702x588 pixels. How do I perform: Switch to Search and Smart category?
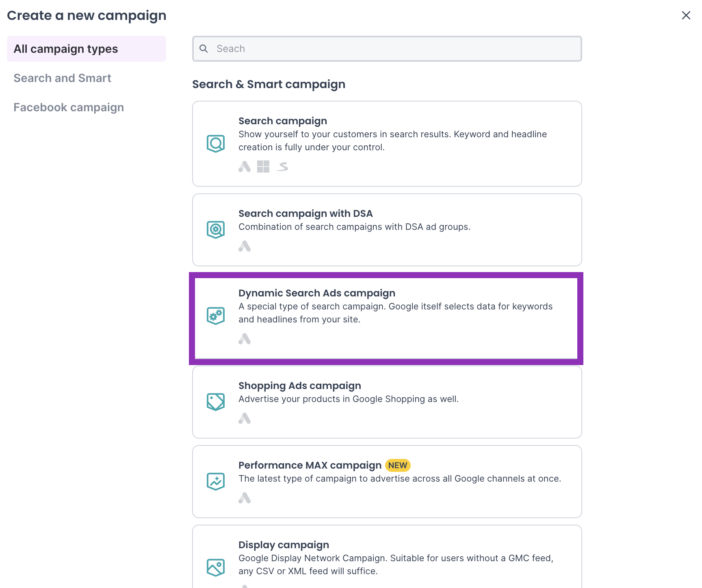62,78
